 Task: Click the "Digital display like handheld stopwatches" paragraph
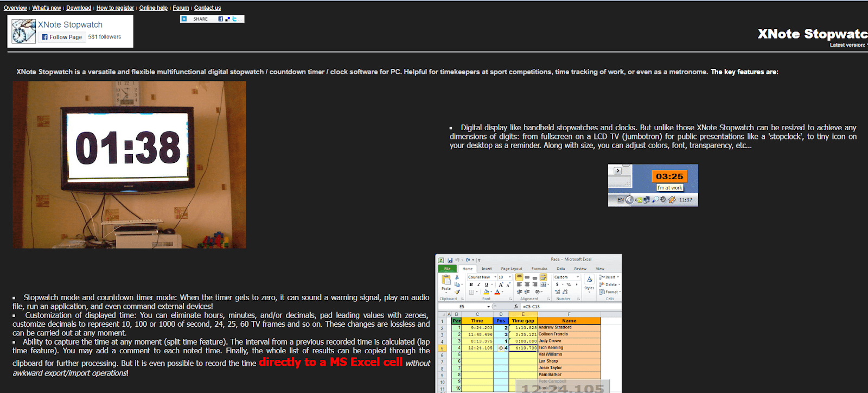653,136
